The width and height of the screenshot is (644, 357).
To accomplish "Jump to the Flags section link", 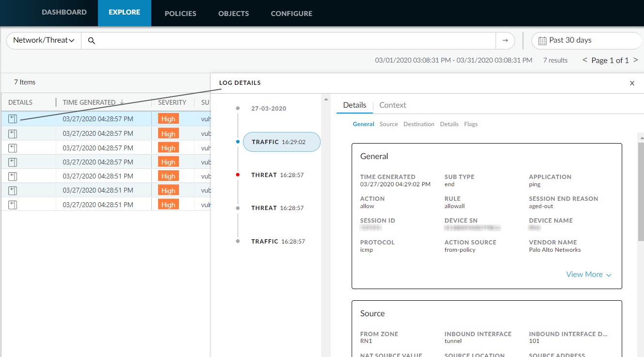I will click(x=470, y=124).
